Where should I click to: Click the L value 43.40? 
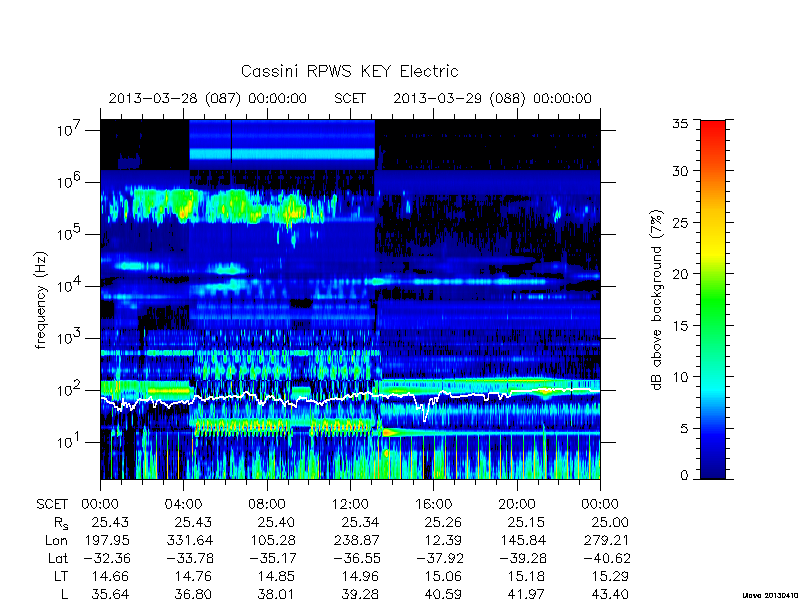coord(610,594)
